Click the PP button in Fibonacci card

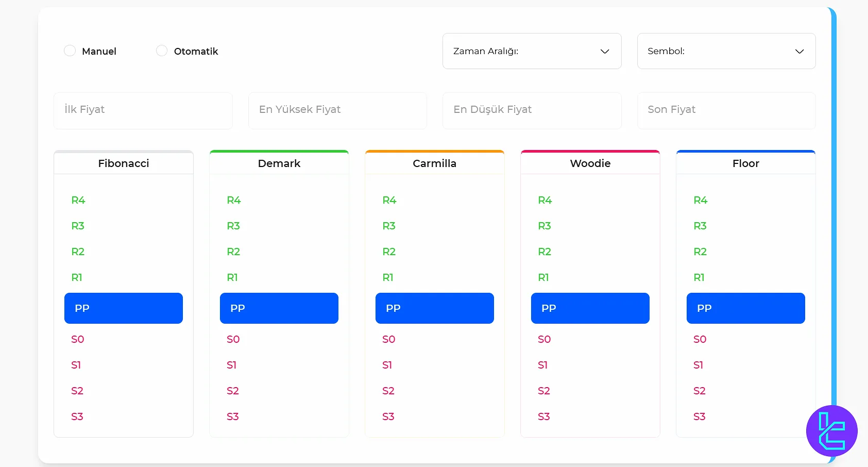[x=123, y=308]
